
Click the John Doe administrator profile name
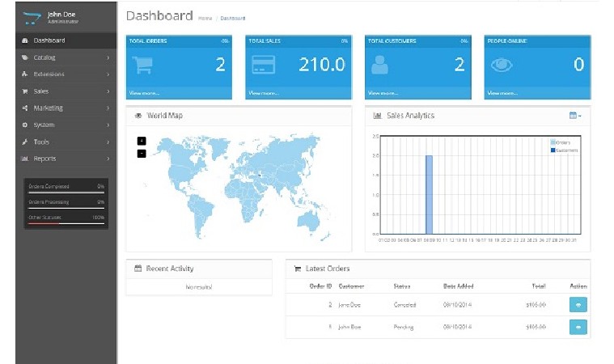tap(61, 15)
